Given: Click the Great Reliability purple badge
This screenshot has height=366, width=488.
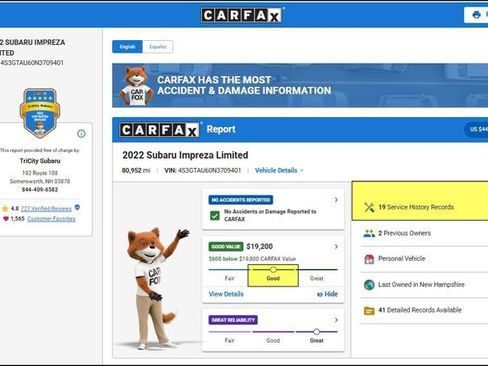Looking at the screenshot, I should click(233, 320).
